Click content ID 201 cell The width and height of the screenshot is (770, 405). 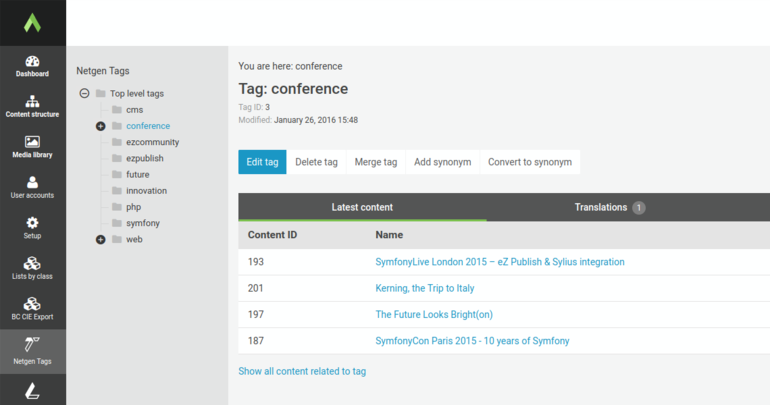(256, 288)
